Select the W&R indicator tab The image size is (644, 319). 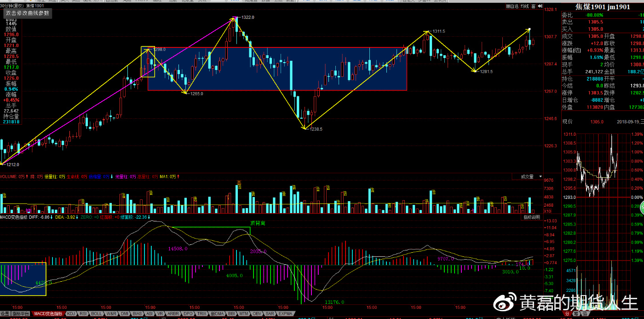point(111,314)
